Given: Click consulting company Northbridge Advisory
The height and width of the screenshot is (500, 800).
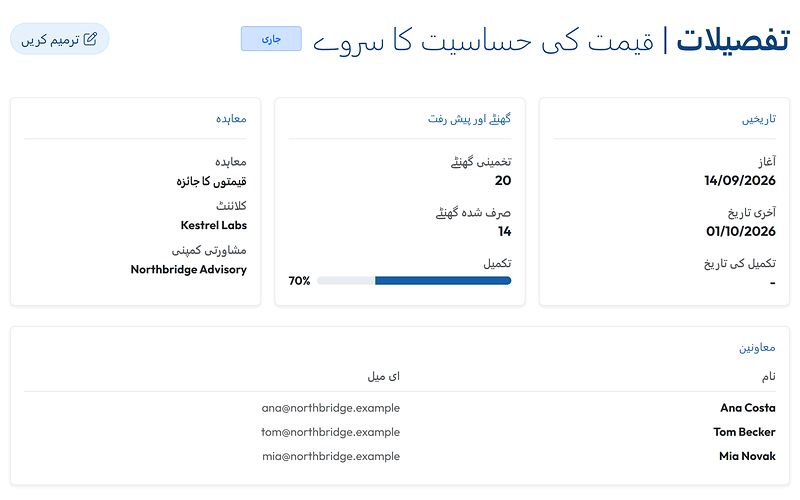Looking at the screenshot, I should tap(189, 269).
